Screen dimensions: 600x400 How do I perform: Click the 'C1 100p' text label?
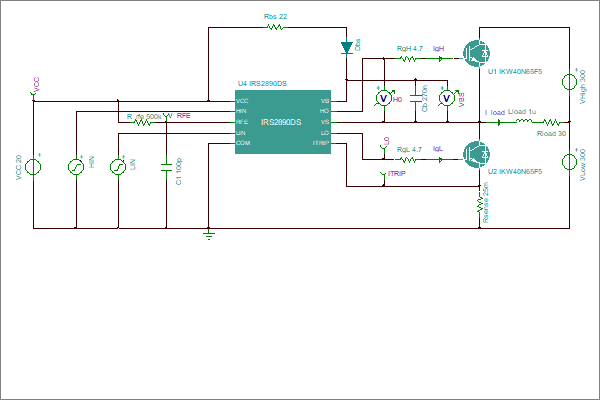(179, 171)
